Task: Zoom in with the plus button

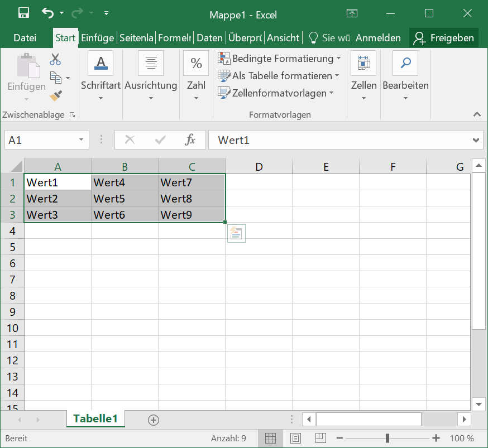Action: [x=436, y=439]
